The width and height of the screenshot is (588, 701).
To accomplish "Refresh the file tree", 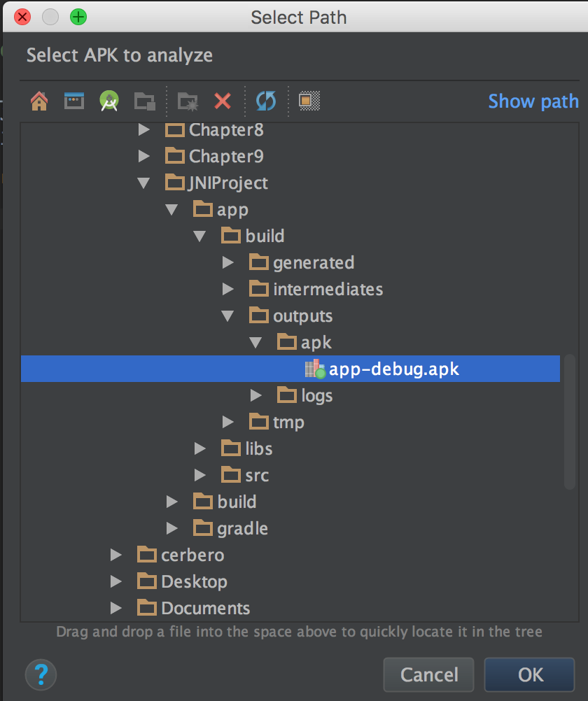I will 266,101.
